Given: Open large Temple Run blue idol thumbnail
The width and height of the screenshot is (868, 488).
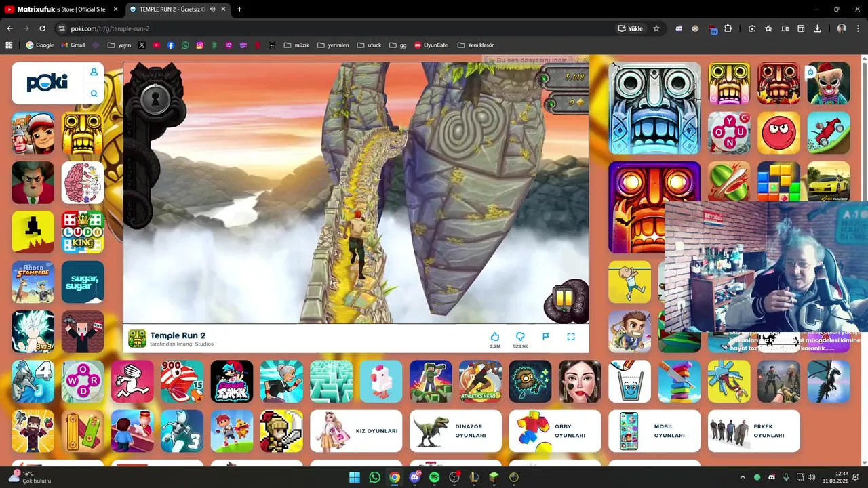Looking at the screenshot, I should [654, 108].
